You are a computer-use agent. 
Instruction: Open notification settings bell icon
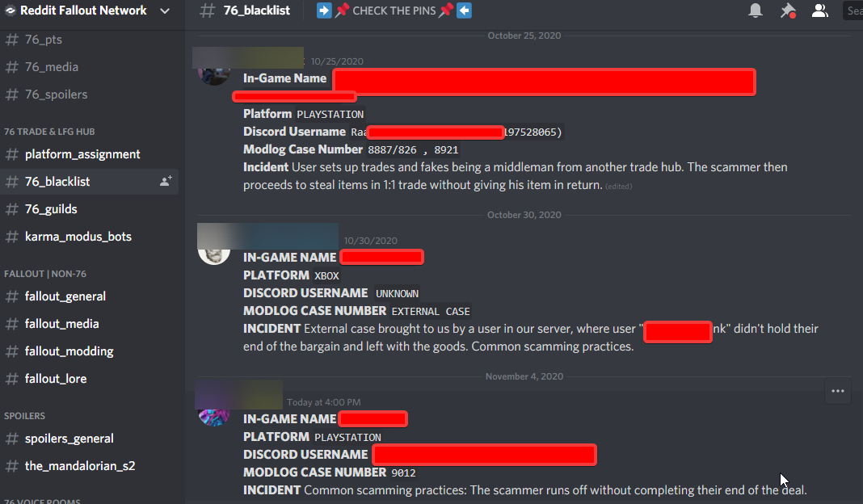(756, 10)
